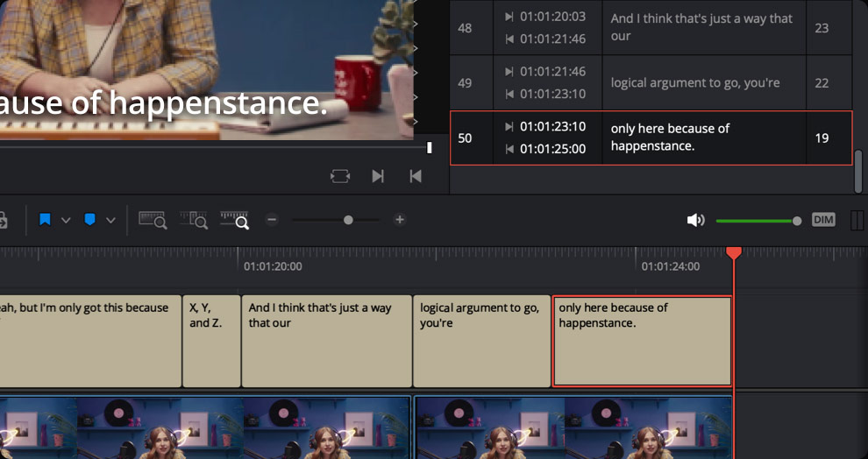Click the blue marker icon
The width and height of the screenshot is (868, 459).
pyautogui.click(x=89, y=220)
